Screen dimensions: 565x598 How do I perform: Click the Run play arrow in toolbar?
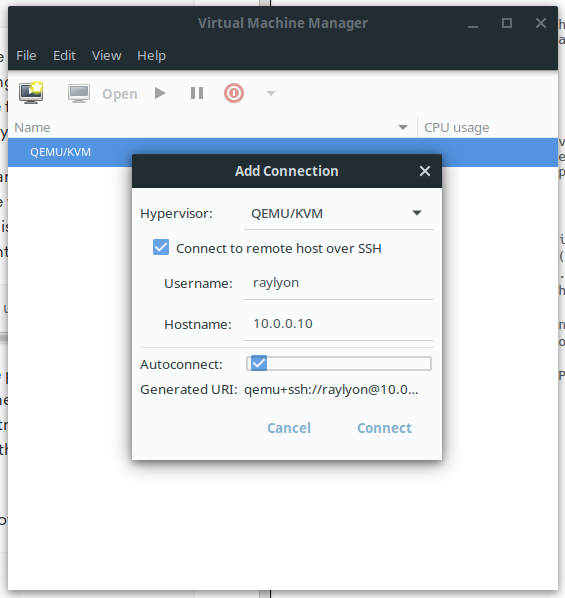(x=160, y=93)
